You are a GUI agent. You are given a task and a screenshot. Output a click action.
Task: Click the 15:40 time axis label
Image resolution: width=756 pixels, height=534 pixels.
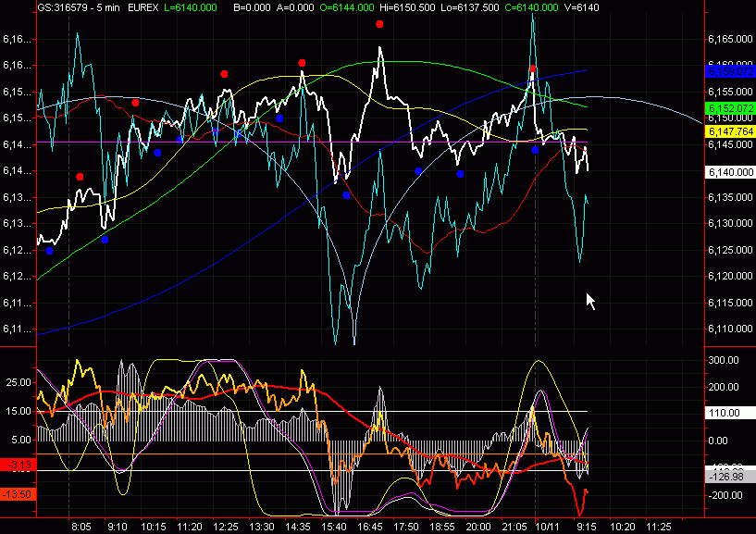point(334,527)
